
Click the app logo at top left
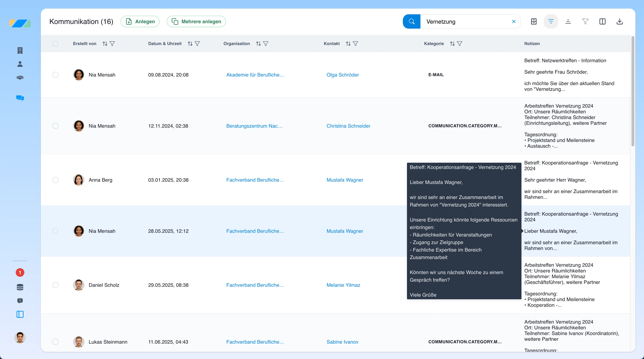click(20, 23)
